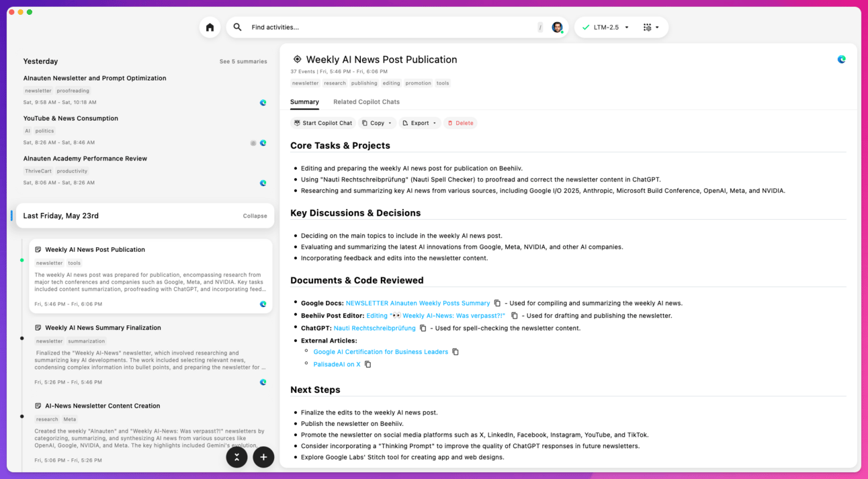The height and width of the screenshot is (479, 868).
Task: Copy the Beehiiv Post Editor link
Action: pyautogui.click(x=514, y=316)
